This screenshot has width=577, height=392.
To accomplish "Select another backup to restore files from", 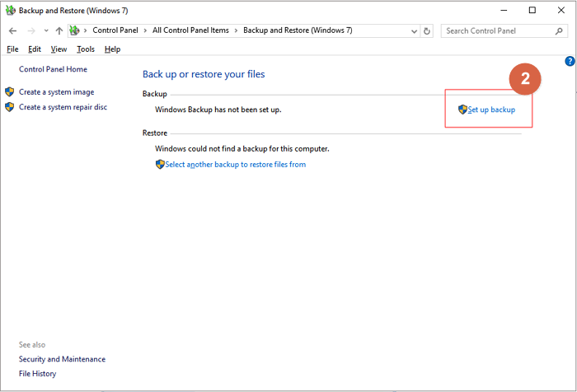I will [x=235, y=165].
